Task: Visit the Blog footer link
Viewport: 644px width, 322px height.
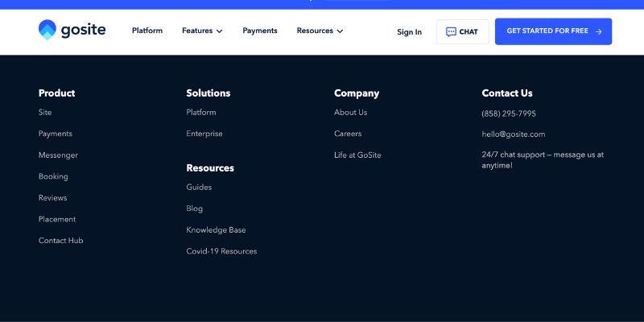Action: pyautogui.click(x=195, y=208)
